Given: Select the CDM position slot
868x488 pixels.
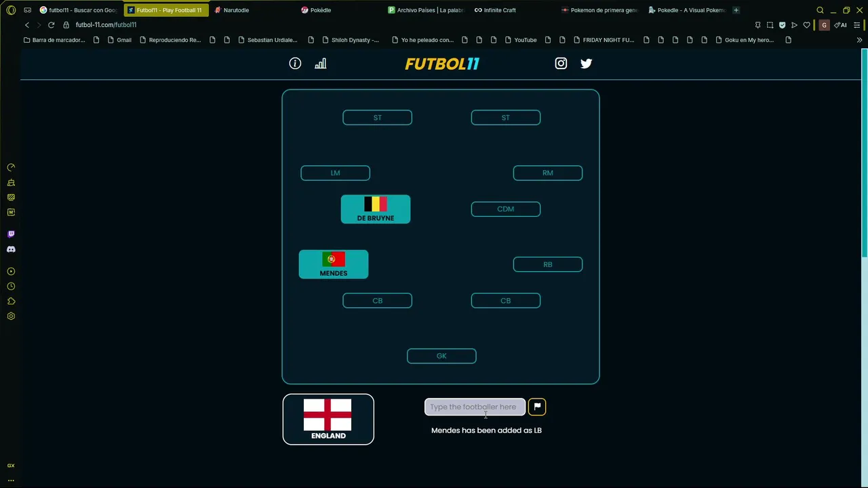Looking at the screenshot, I should pos(505,209).
